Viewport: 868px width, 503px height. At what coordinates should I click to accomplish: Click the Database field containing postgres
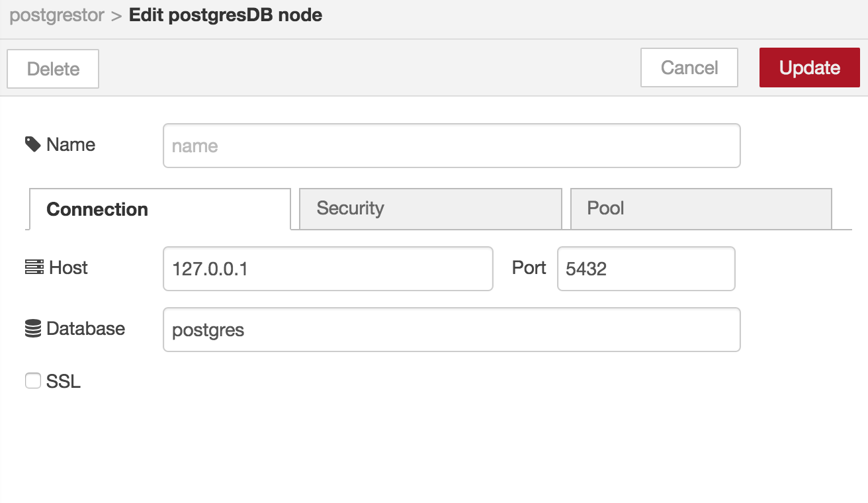tap(452, 330)
